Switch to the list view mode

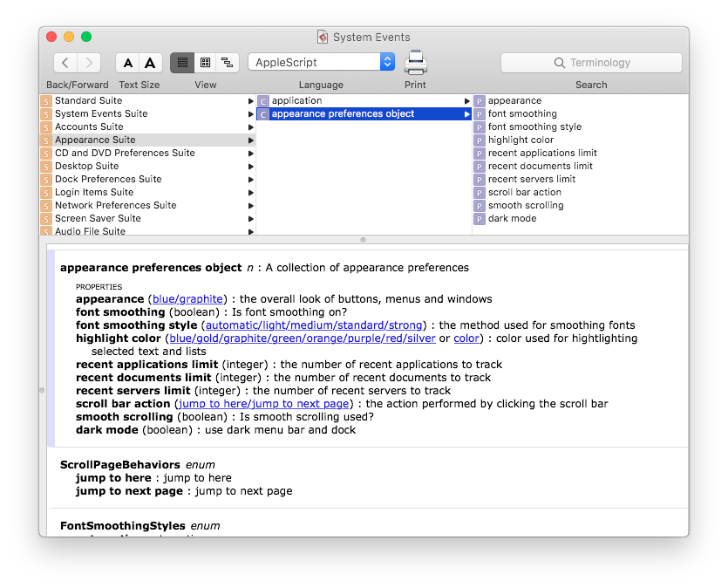pos(182,63)
